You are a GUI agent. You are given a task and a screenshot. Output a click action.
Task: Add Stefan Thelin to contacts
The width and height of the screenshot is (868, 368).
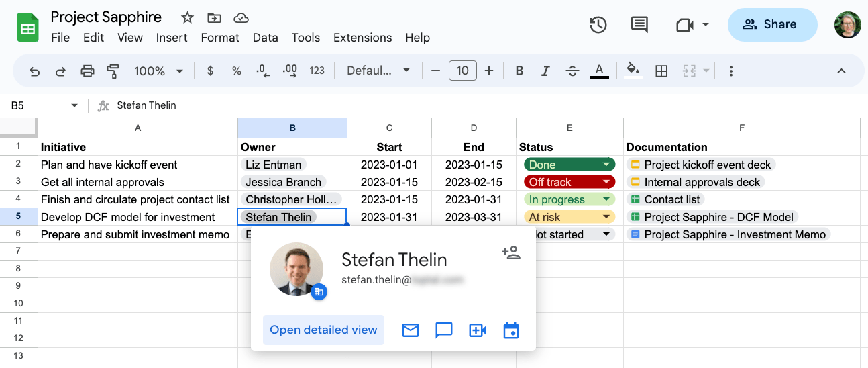point(511,252)
